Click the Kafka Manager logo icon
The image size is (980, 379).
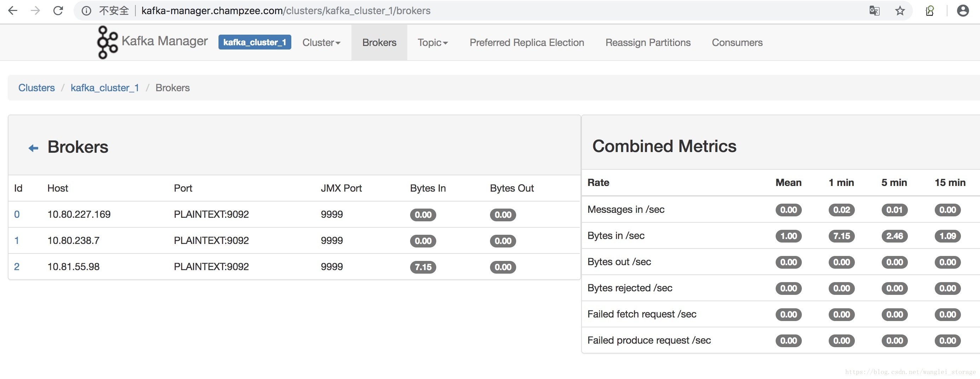pyautogui.click(x=107, y=42)
